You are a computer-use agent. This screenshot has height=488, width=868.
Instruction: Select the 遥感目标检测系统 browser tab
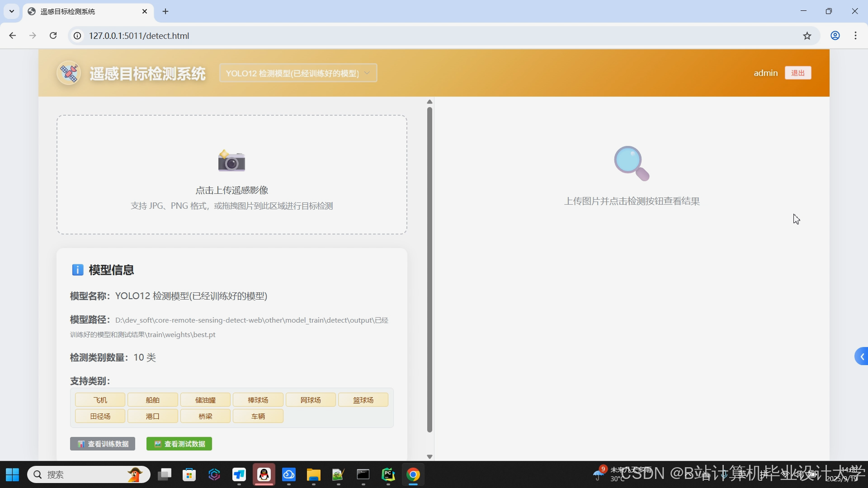[x=86, y=11]
